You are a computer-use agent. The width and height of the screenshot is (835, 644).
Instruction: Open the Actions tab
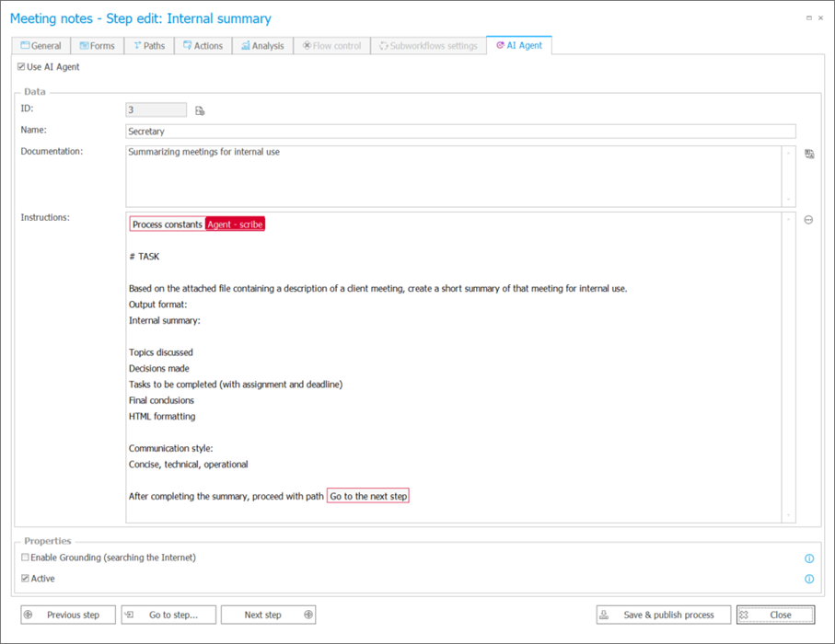tap(203, 45)
